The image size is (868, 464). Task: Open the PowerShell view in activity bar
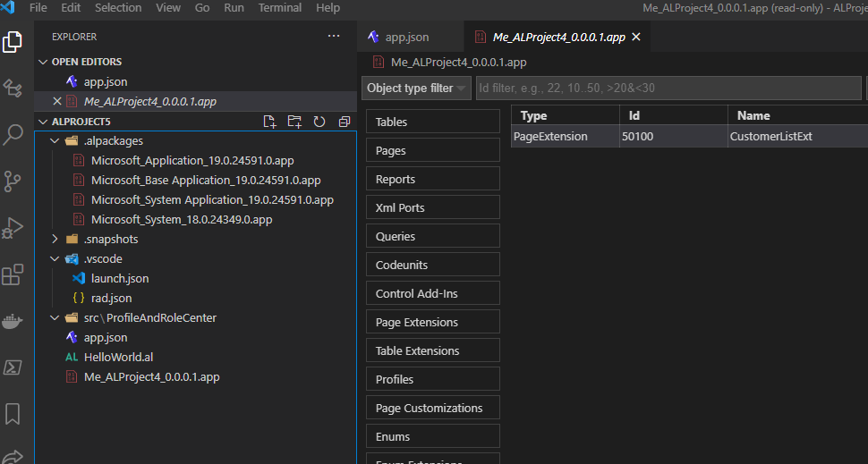(13, 367)
